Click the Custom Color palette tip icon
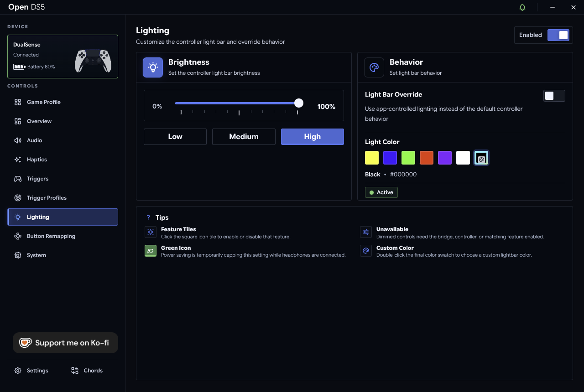Image resolution: width=584 pixels, height=392 pixels. [x=366, y=251]
